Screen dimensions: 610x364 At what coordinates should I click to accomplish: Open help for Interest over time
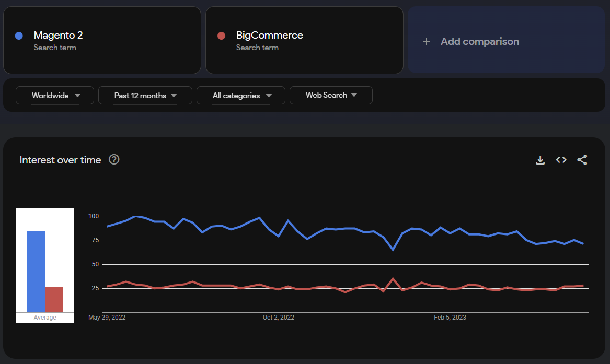click(x=114, y=159)
